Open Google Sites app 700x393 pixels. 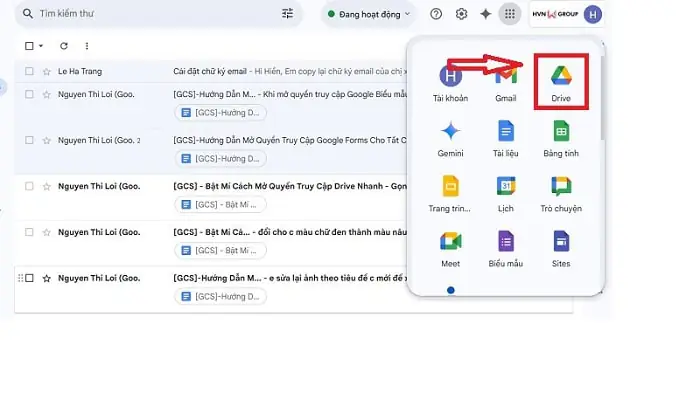[x=561, y=249]
